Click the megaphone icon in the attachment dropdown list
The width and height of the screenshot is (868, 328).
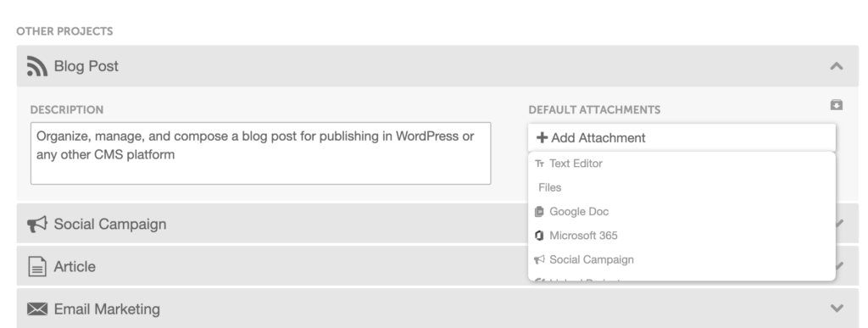click(540, 259)
